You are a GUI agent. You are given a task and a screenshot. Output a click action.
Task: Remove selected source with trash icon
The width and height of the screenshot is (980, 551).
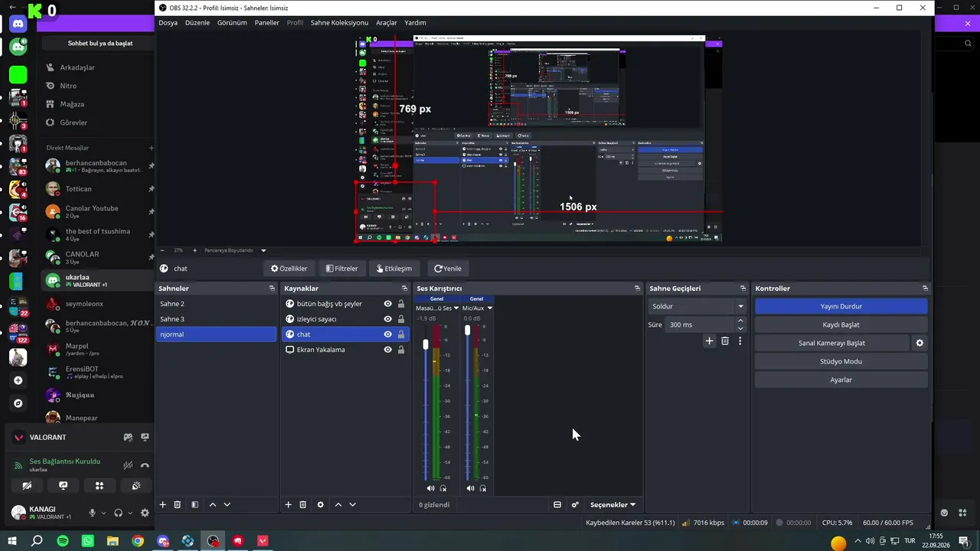point(302,504)
